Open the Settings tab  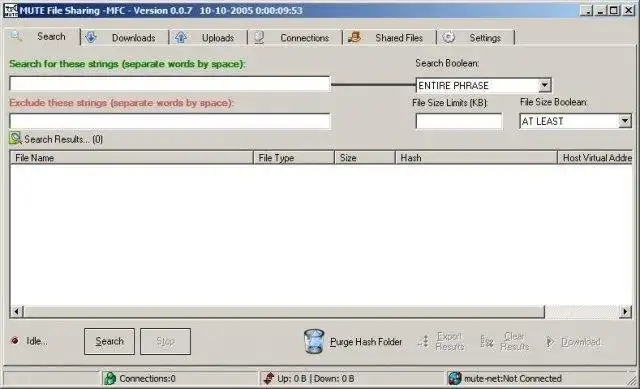tap(476, 38)
